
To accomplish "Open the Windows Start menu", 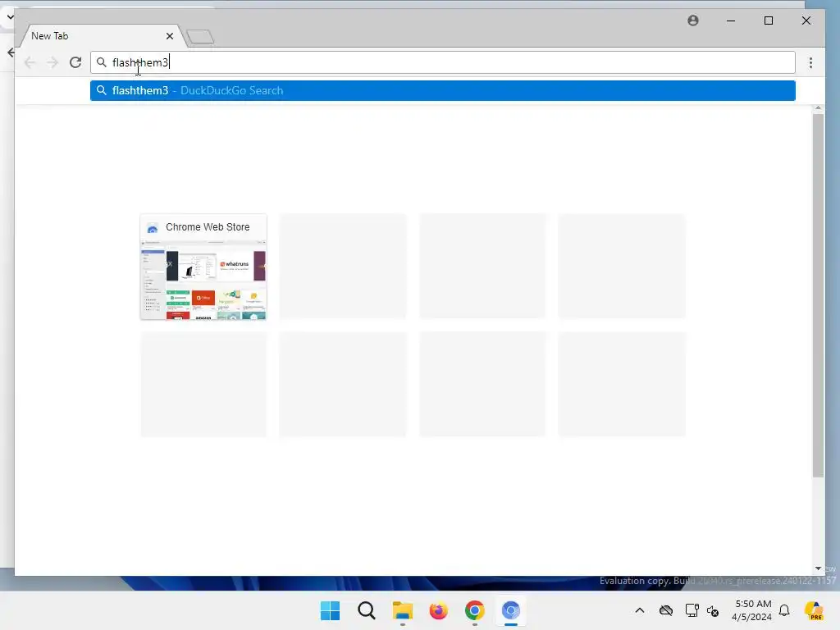I will click(x=330, y=610).
